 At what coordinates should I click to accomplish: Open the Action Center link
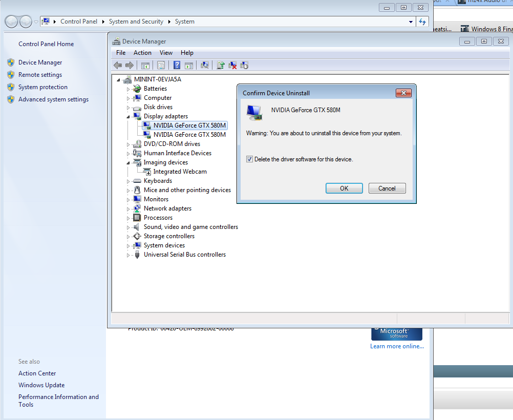click(x=37, y=373)
